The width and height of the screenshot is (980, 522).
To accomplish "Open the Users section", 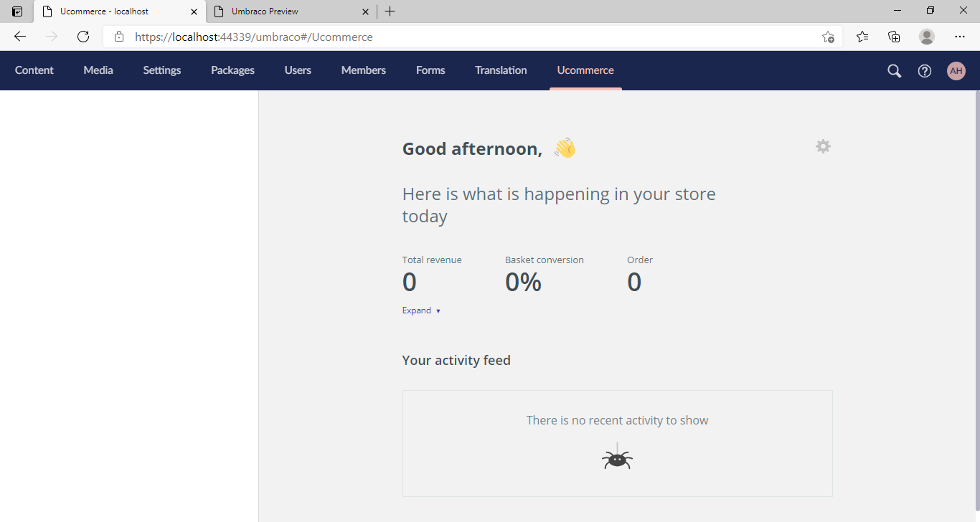I will pyautogui.click(x=298, y=70).
